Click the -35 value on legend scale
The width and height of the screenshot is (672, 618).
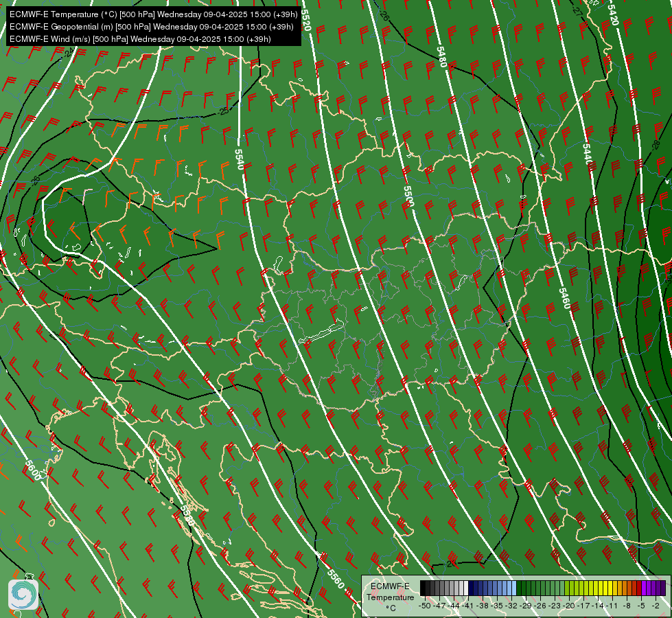pyautogui.click(x=497, y=606)
